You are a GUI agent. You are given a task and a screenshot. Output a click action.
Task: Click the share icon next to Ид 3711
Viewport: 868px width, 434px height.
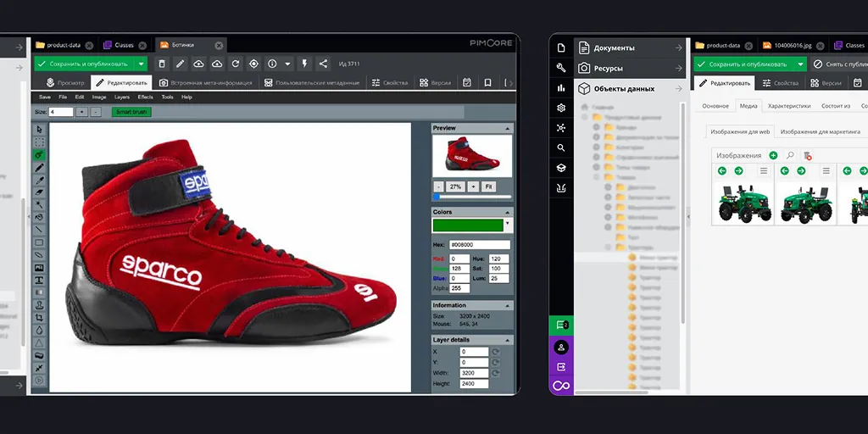click(x=323, y=64)
